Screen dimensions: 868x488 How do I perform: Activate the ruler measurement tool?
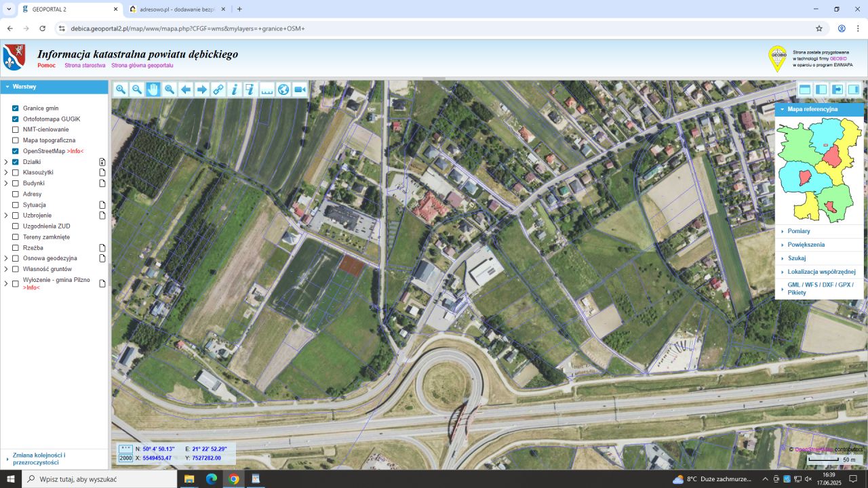tap(267, 89)
